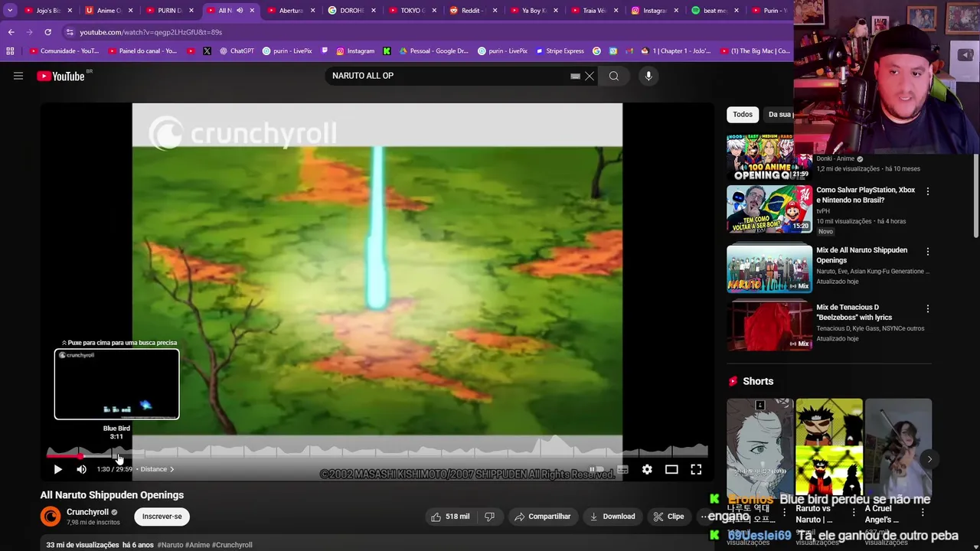Select the Todos filter chip

pos(743,114)
